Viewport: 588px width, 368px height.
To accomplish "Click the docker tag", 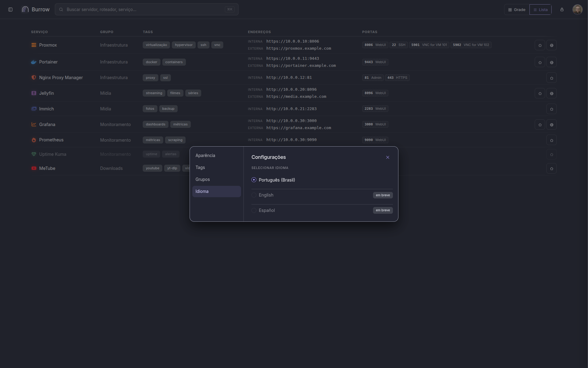I will (x=152, y=62).
